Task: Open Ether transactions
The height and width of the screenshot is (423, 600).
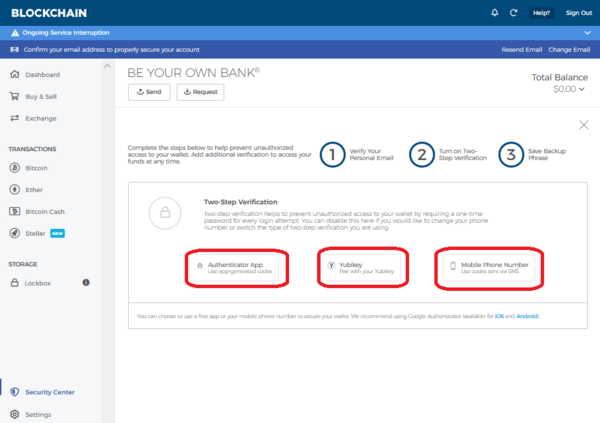Action: click(34, 190)
